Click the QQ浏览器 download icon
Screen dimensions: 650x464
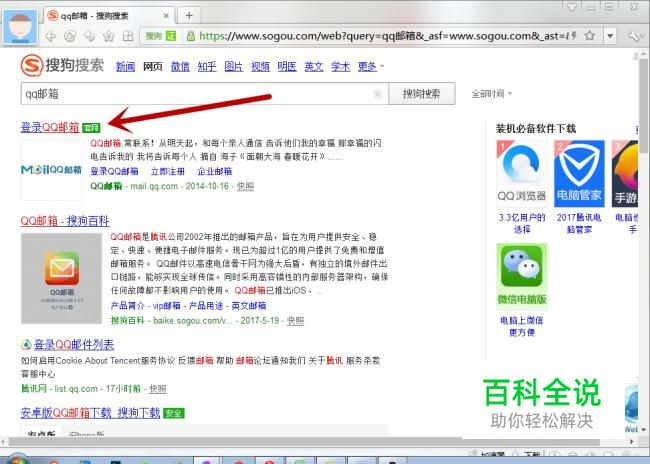click(521, 173)
